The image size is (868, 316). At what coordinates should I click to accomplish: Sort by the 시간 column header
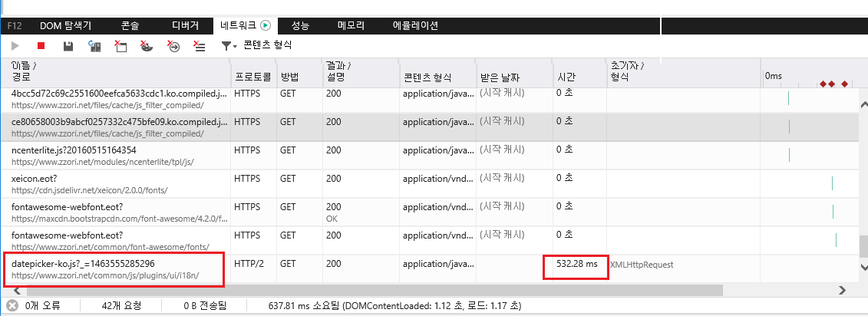(566, 77)
